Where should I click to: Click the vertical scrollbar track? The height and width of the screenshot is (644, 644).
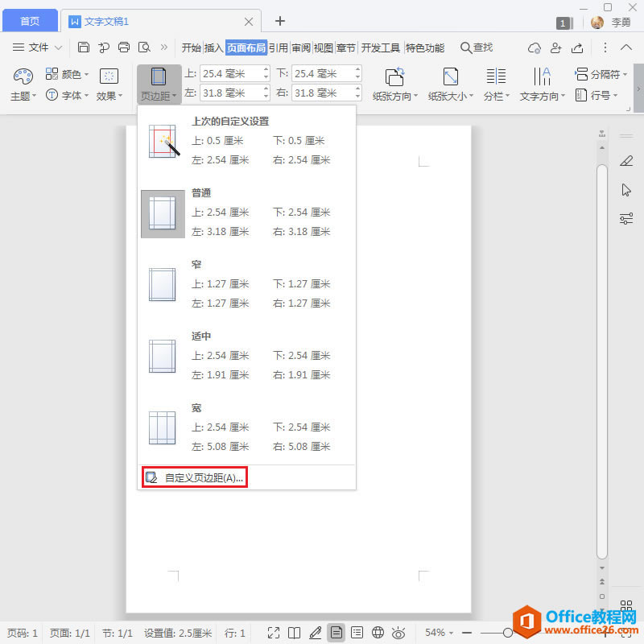pos(602,361)
